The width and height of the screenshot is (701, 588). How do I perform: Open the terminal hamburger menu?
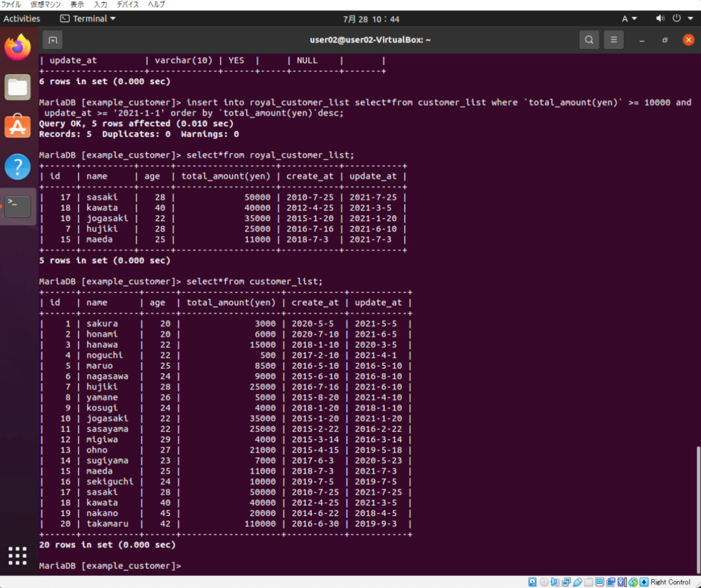614,40
